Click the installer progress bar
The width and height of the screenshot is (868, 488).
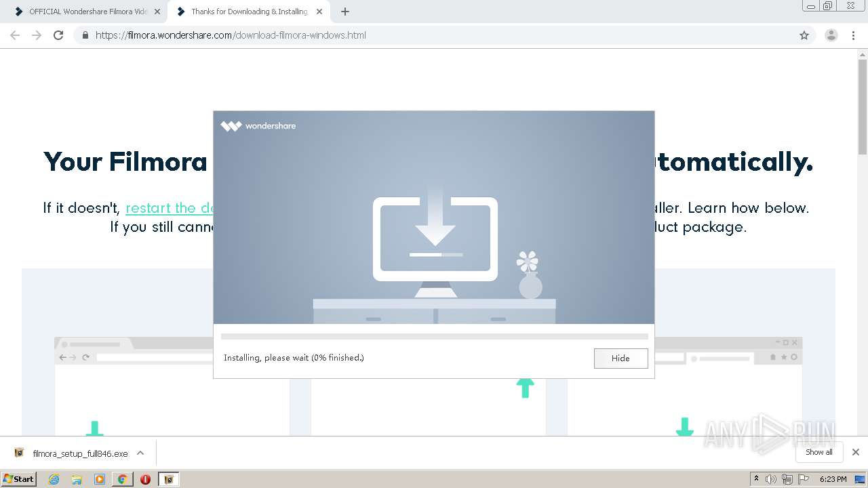tap(434, 336)
